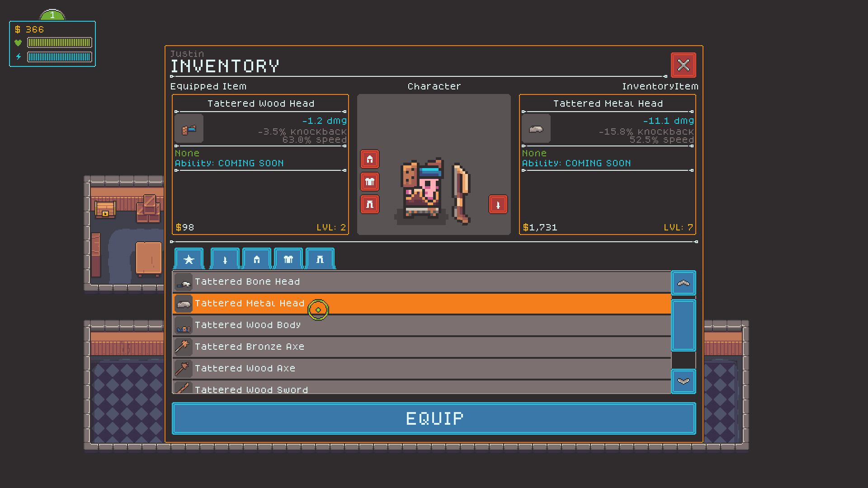Filter items using the body armor shirt icon

[288, 259]
